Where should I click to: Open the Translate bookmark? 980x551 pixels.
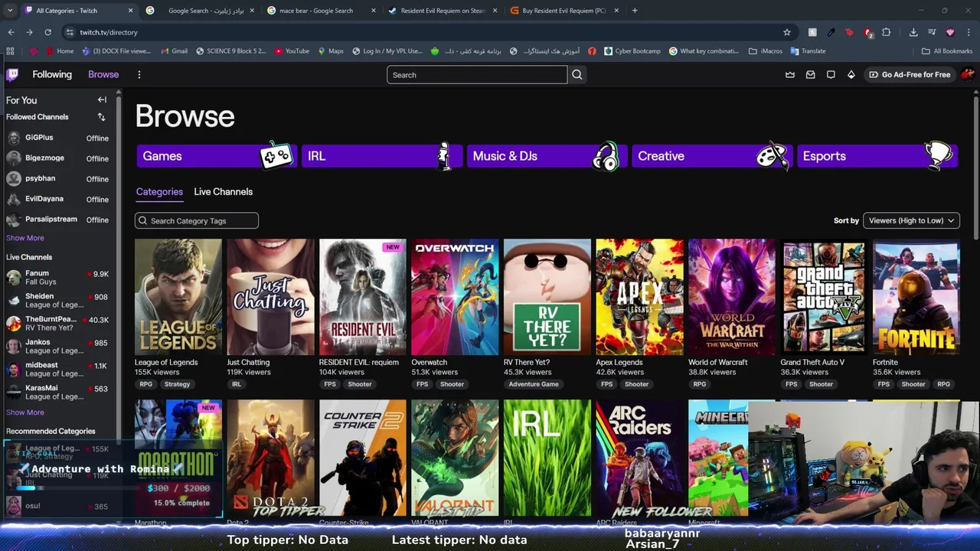(x=807, y=51)
